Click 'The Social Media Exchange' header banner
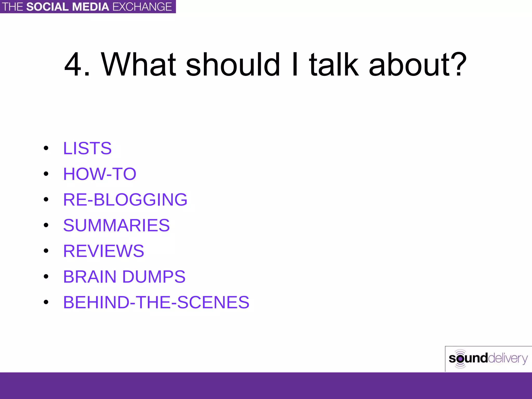The height and width of the screenshot is (399, 532). [x=88, y=6]
